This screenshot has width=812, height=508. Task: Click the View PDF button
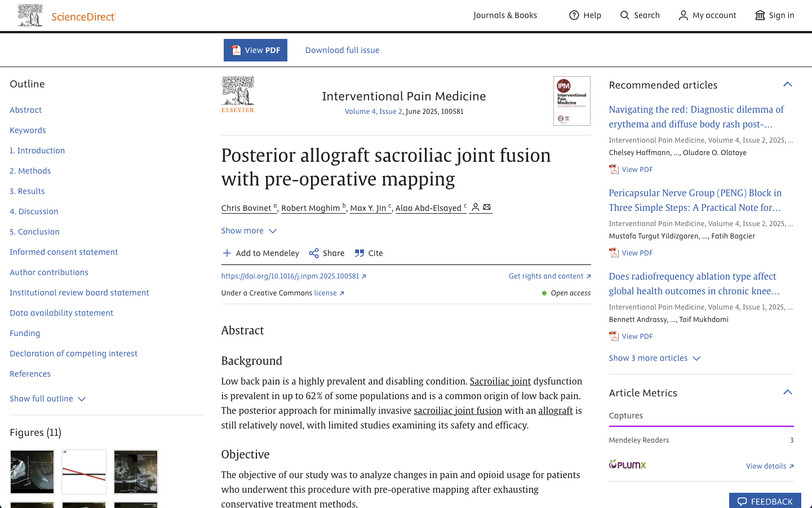coord(255,50)
